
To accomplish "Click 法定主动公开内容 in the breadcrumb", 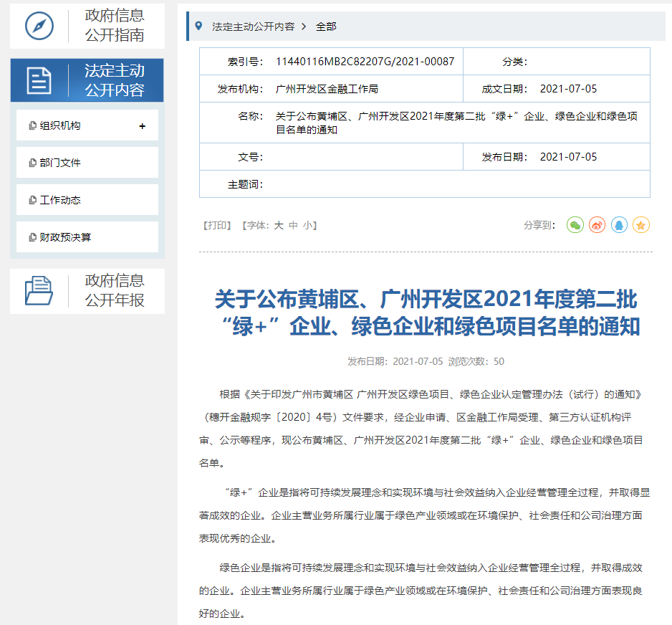I will point(253,27).
